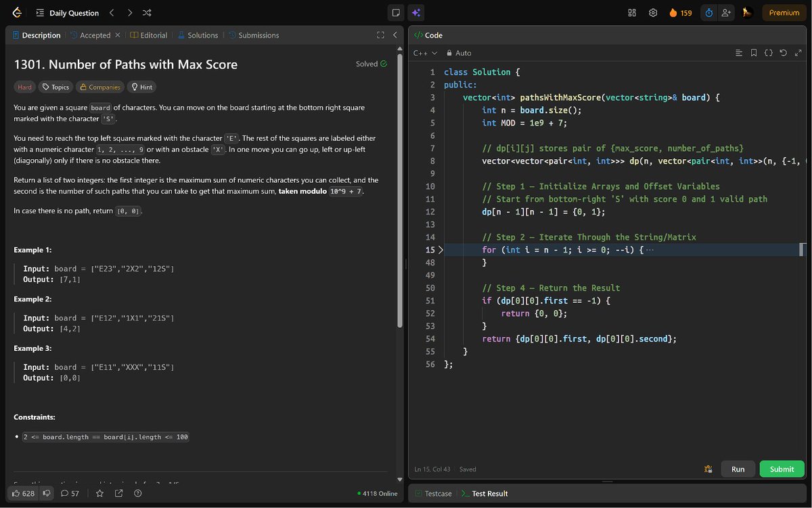This screenshot has height=508, width=812.
Task: Open the AI sparkle assistant icon
Action: 416,13
